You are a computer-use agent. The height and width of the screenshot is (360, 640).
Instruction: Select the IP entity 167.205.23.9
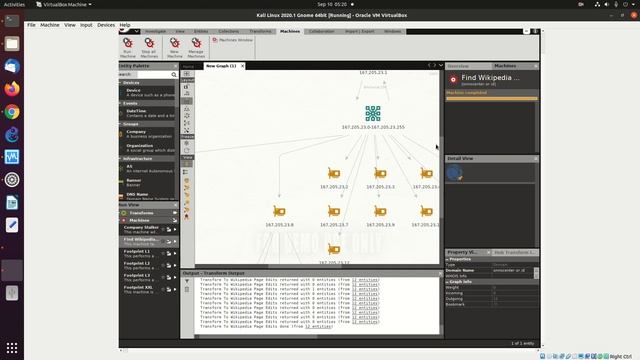tap(380, 211)
